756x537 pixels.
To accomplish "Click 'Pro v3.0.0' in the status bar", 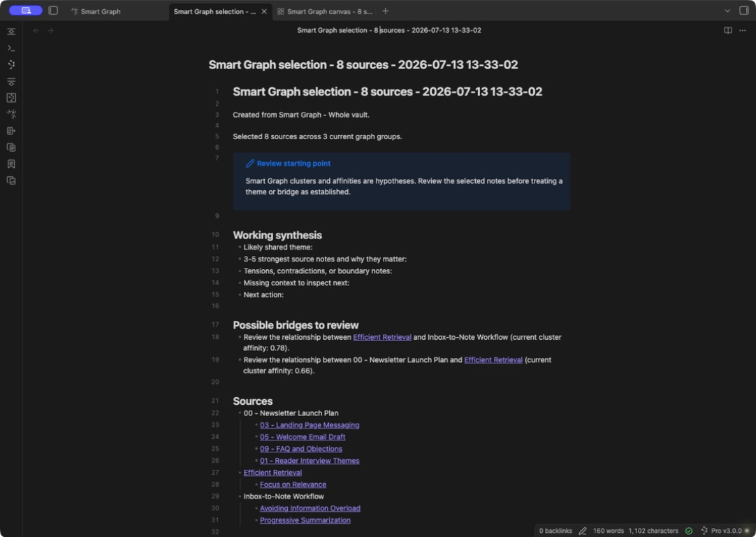I will pos(726,531).
